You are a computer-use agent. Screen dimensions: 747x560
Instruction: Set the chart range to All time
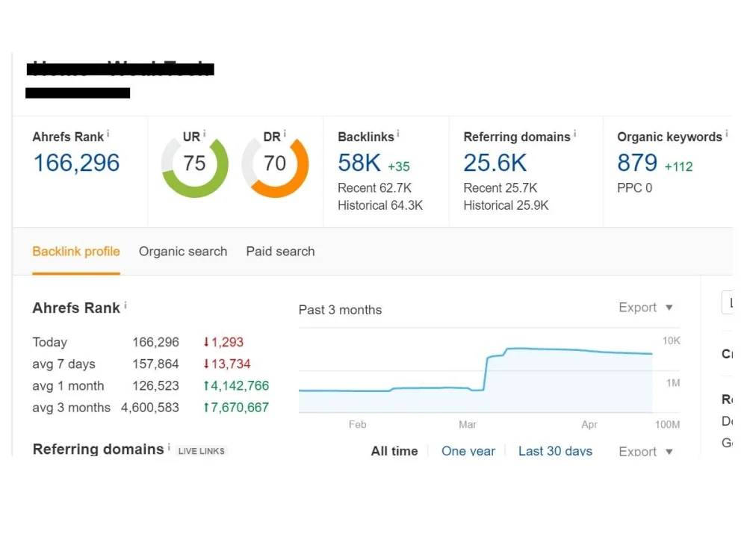point(394,451)
